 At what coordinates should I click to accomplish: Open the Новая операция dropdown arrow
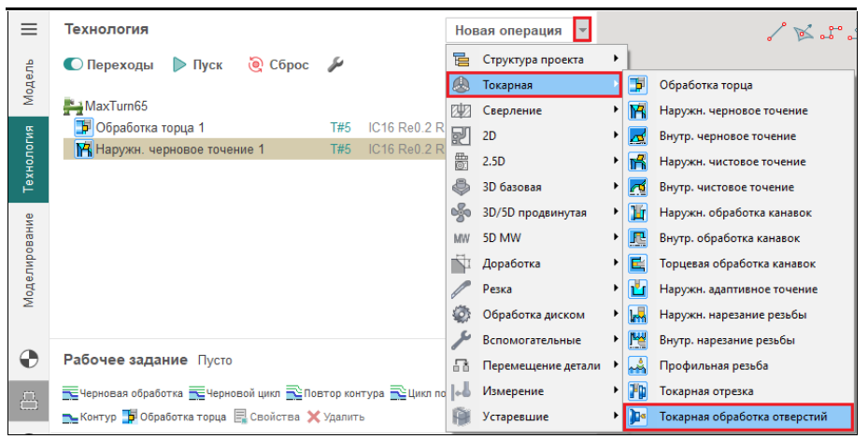(x=583, y=30)
